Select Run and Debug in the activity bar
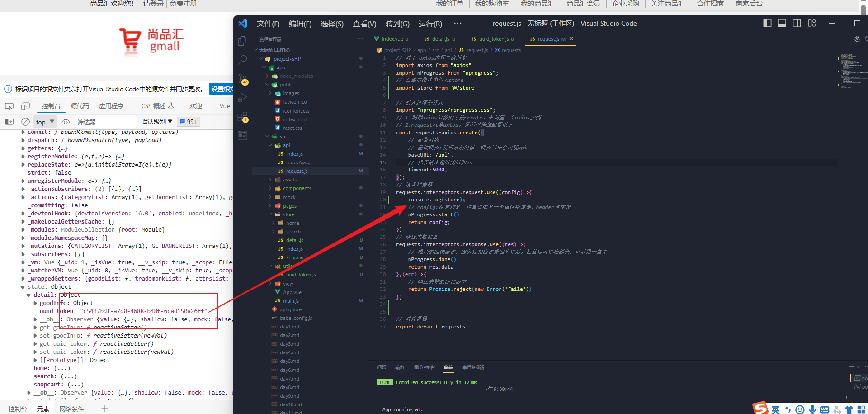868x414 pixels. pos(243,97)
